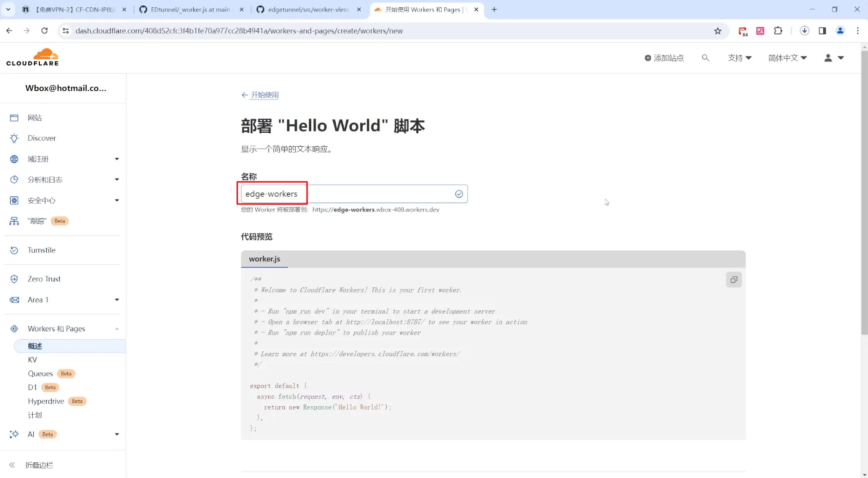Open Chrome profile avatar

[840, 31]
